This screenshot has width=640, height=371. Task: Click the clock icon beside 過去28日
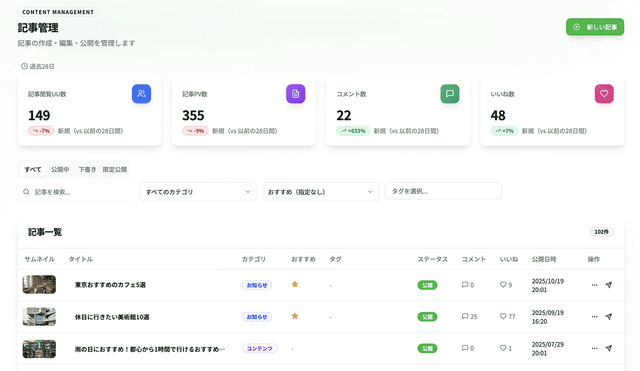pyautogui.click(x=24, y=66)
